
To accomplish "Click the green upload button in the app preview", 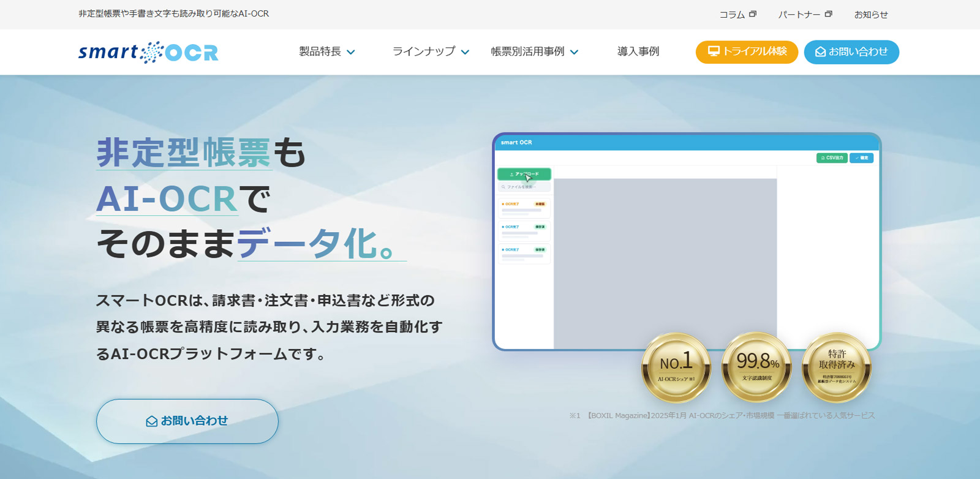I will click(x=524, y=174).
